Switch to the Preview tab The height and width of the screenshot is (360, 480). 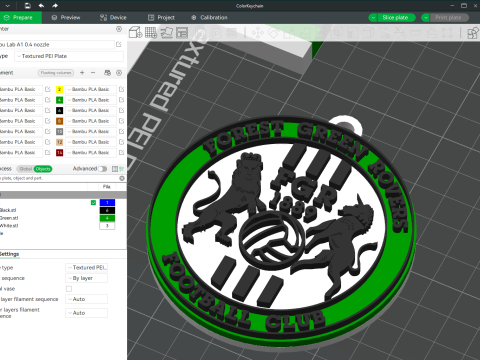tap(66, 18)
